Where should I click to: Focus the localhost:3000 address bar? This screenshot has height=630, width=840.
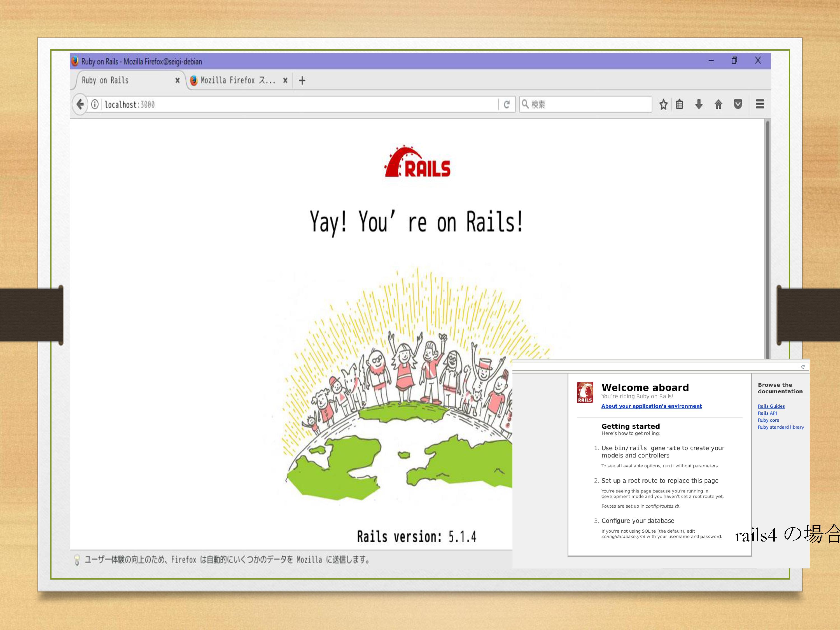(x=300, y=104)
